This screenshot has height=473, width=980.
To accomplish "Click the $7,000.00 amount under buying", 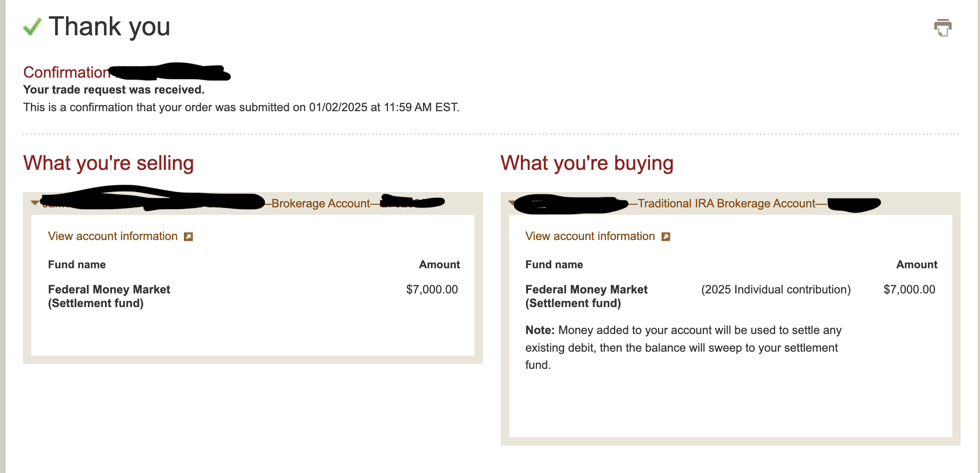I will (909, 289).
